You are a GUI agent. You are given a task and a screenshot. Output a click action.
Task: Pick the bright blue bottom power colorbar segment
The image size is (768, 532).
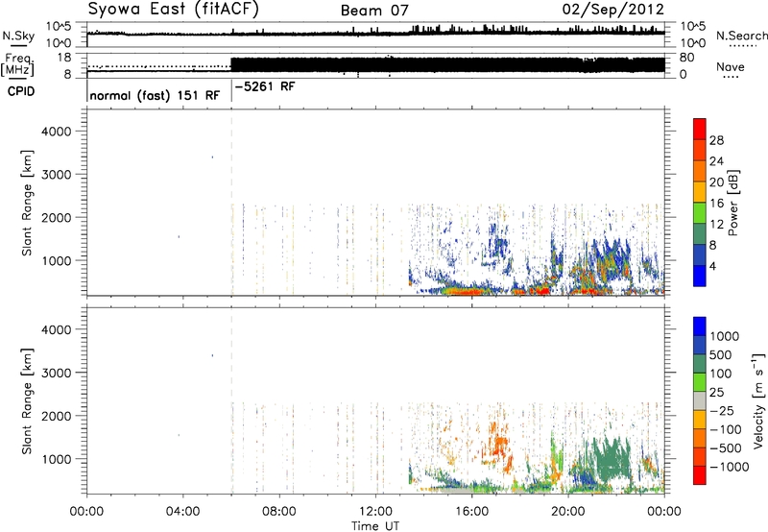click(x=700, y=276)
